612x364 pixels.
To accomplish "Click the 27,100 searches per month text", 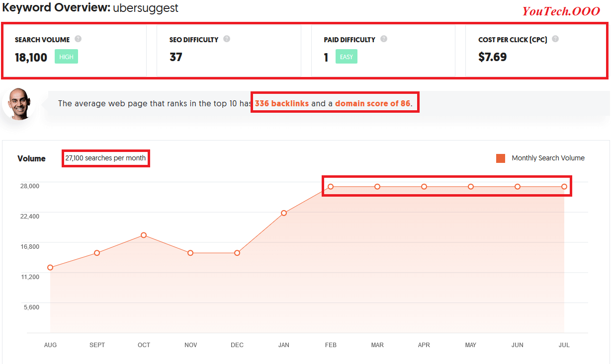I will click(x=105, y=158).
